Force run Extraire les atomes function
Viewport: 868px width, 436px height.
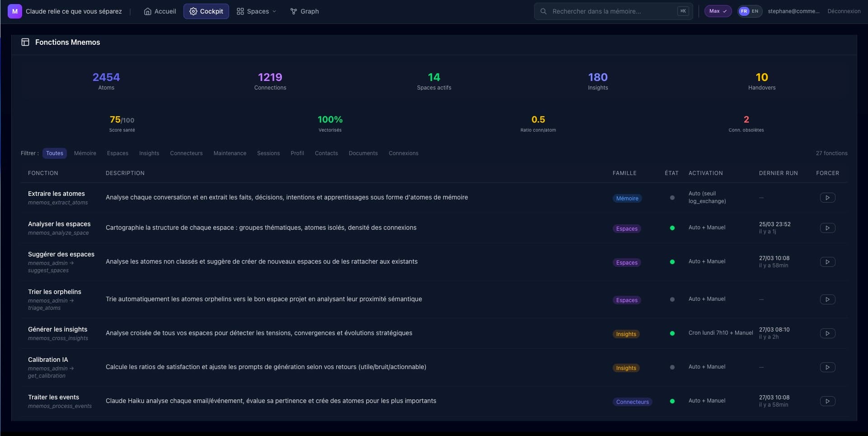point(827,198)
